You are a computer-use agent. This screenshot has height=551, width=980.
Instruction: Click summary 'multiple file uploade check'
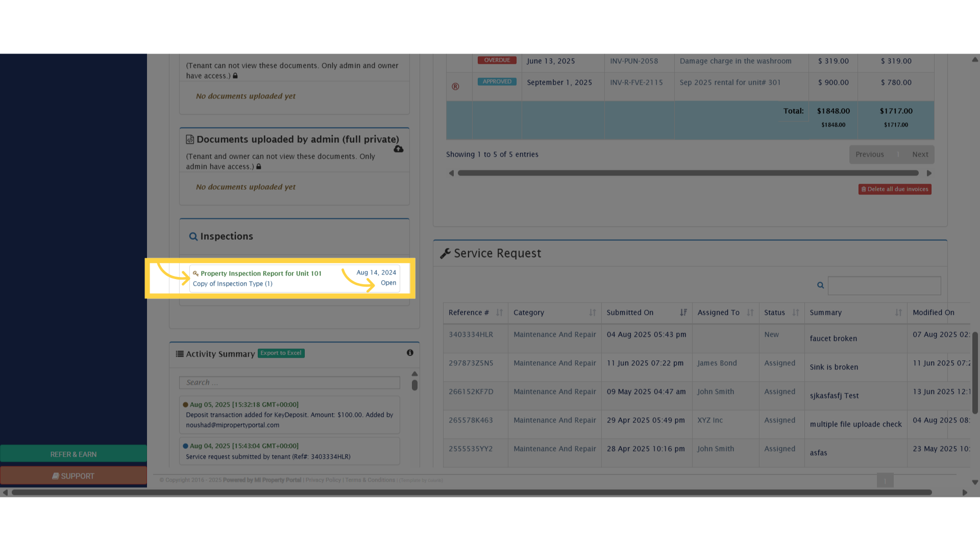coord(855,424)
